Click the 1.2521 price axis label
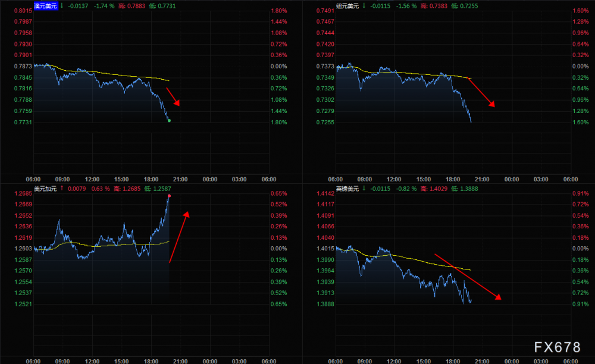Viewport: 595px width, 364px height. (23, 304)
